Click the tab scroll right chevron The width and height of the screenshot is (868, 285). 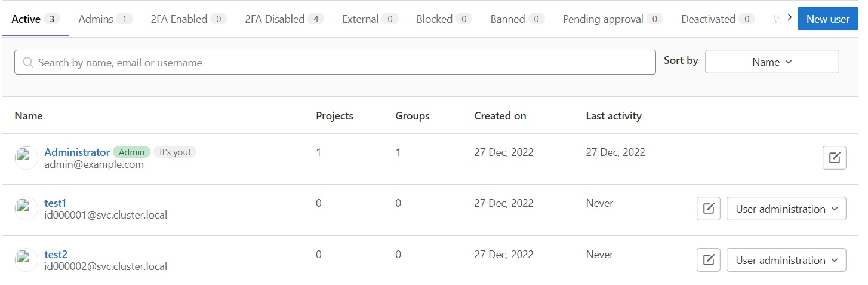tap(789, 18)
